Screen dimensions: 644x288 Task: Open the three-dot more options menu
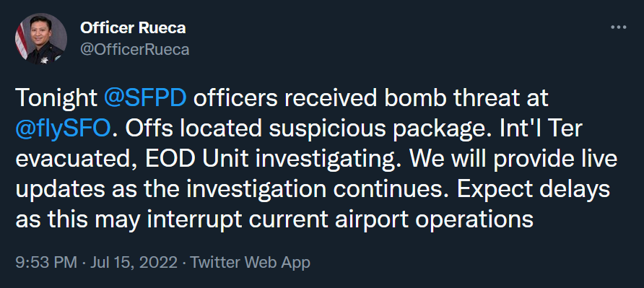[x=619, y=28]
